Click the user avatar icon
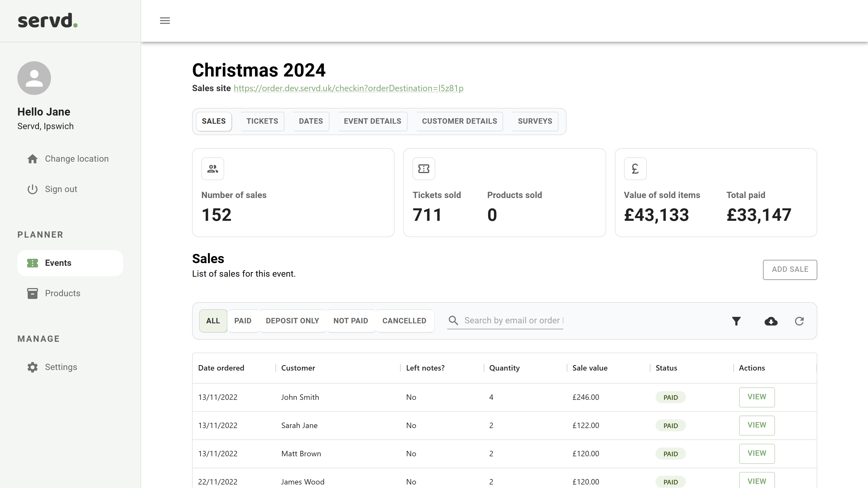This screenshot has height=488, width=868. pos(34,78)
